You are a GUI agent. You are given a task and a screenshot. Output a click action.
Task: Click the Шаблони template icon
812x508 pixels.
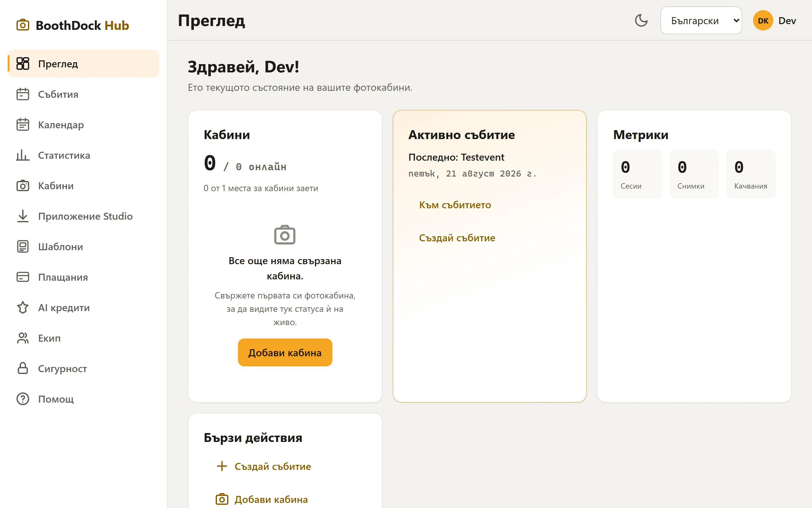click(23, 247)
